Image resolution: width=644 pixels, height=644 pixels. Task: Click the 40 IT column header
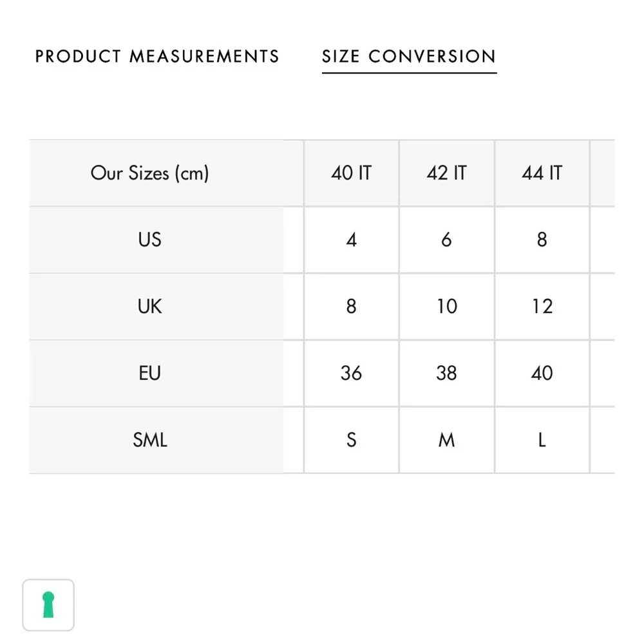[351, 173]
